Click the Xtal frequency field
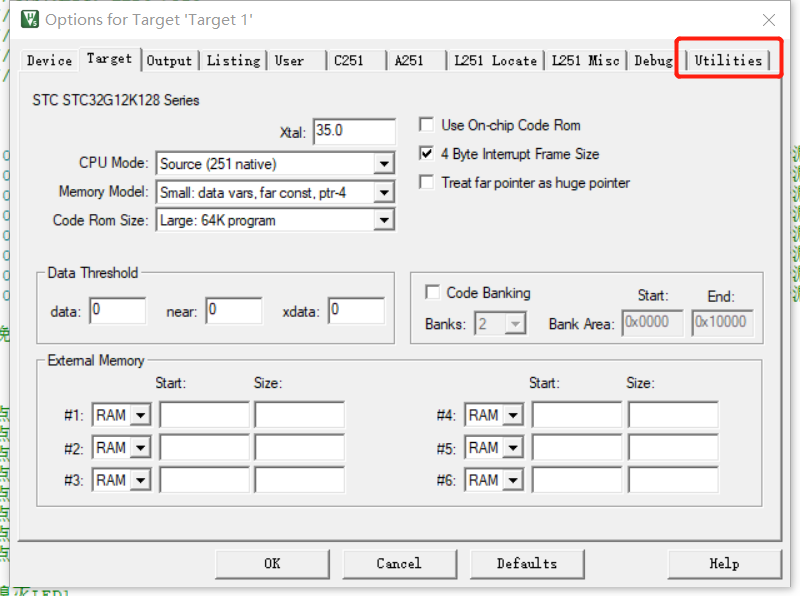 (354, 132)
